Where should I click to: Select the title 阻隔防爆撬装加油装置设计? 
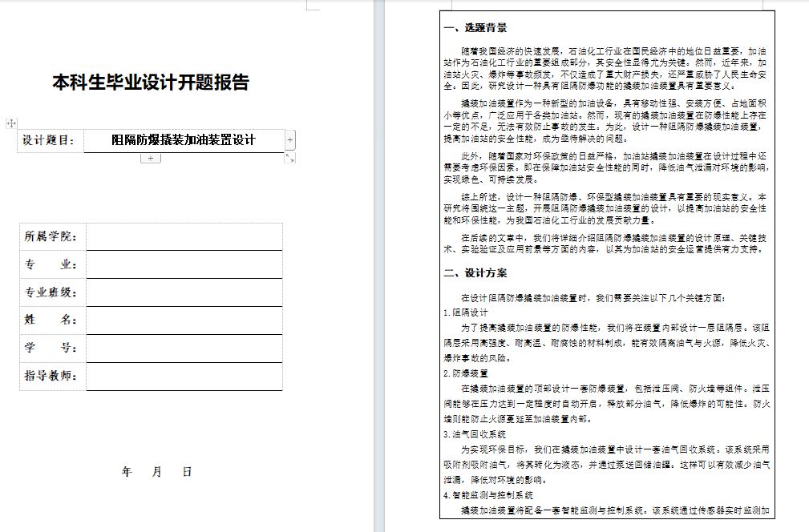click(182, 139)
